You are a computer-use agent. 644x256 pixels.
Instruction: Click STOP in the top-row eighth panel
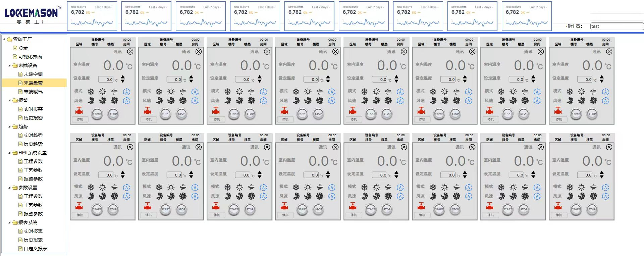pos(592,114)
